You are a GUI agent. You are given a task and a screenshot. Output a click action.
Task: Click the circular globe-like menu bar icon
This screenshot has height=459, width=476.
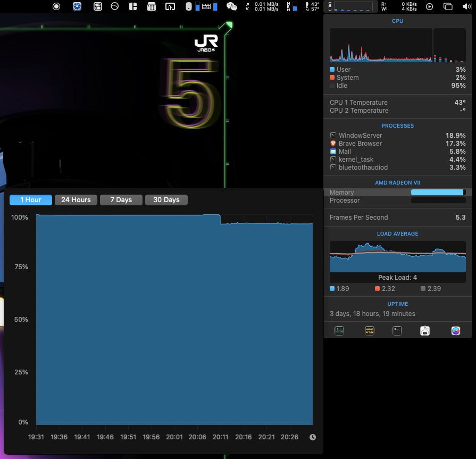click(x=115, y=6)
